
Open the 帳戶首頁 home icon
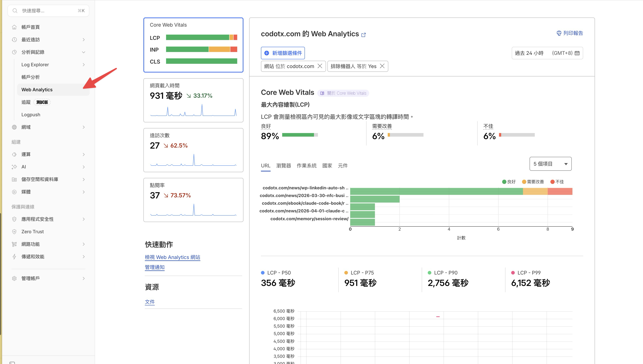(x=14, y=27)
